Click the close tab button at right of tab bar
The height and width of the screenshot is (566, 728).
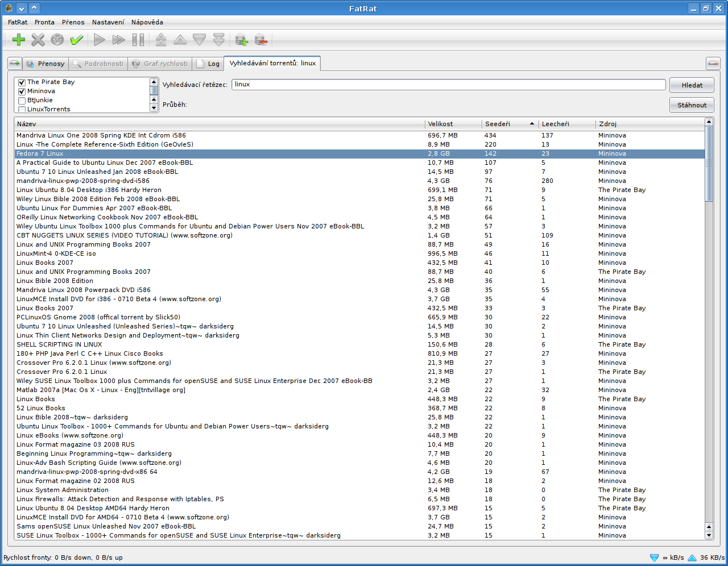pyautogui.click(x=713, y=63)
